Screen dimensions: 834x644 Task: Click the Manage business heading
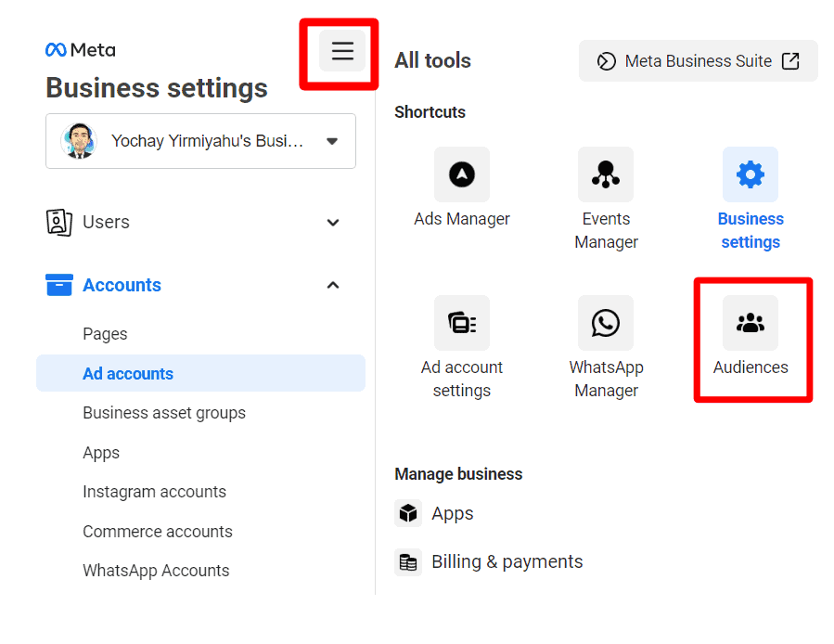458,474
